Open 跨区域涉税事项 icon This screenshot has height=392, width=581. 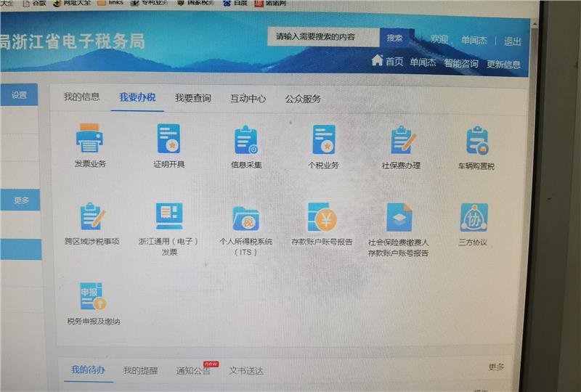[x=92, y=216]
